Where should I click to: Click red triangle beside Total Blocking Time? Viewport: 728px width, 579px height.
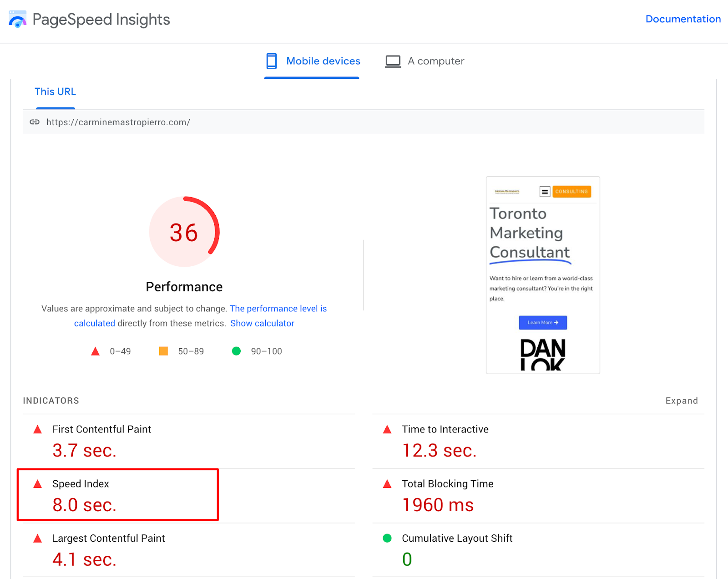pyautogui.click(x=387, y=484)
